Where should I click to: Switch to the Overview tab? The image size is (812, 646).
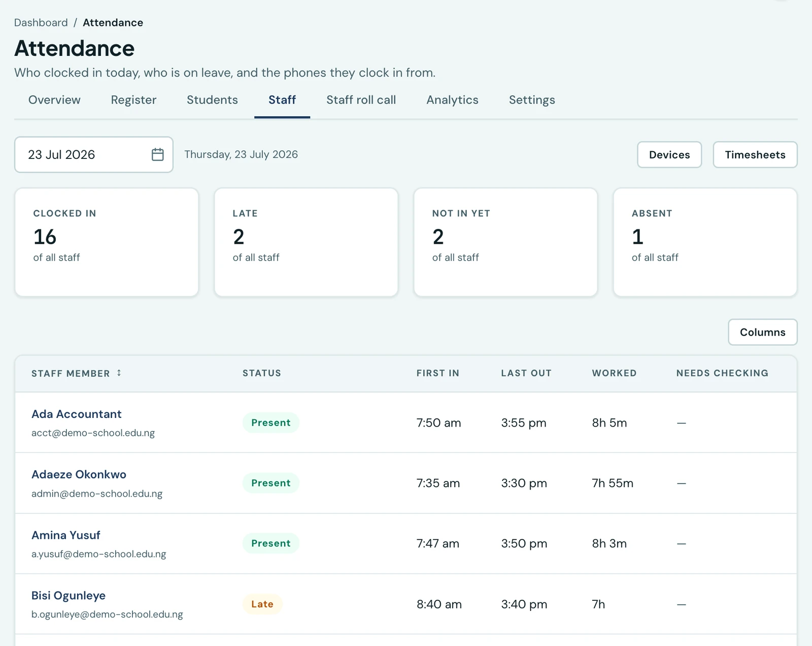click(x=54, y=100)
